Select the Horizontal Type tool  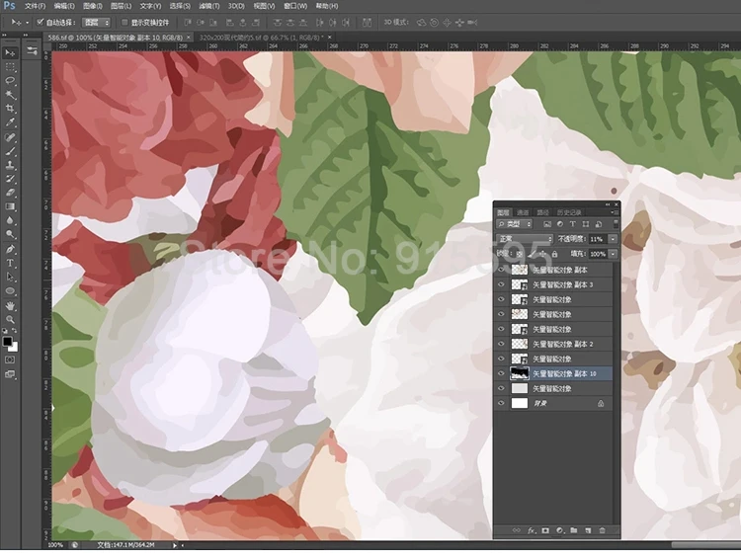pyautogui.click(x=10, y=264)
